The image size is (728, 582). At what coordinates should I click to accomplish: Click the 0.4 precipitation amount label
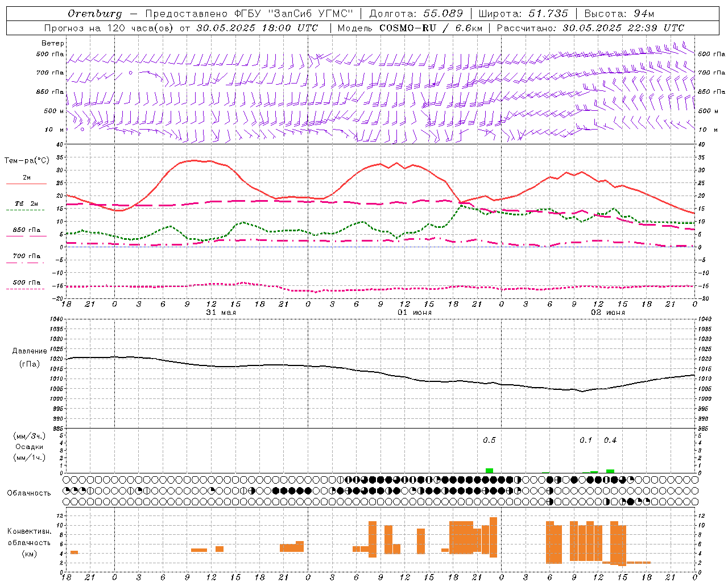coord(610,440)
